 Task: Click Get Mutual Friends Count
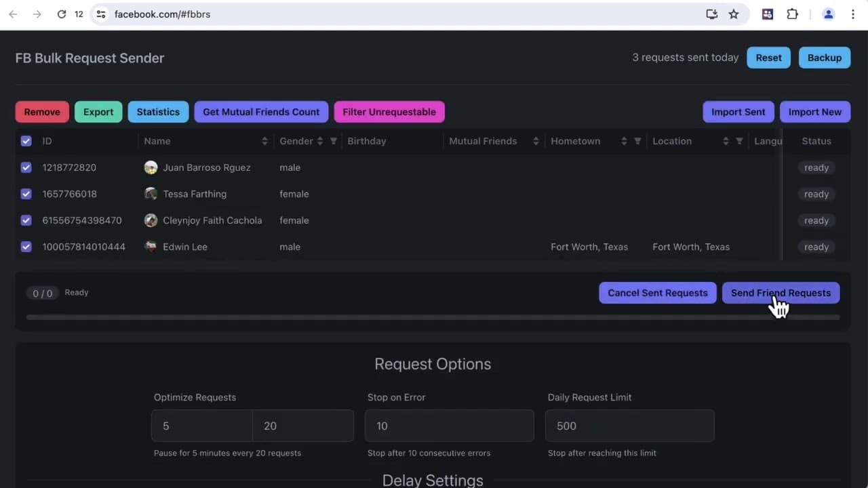click(261, 112)
